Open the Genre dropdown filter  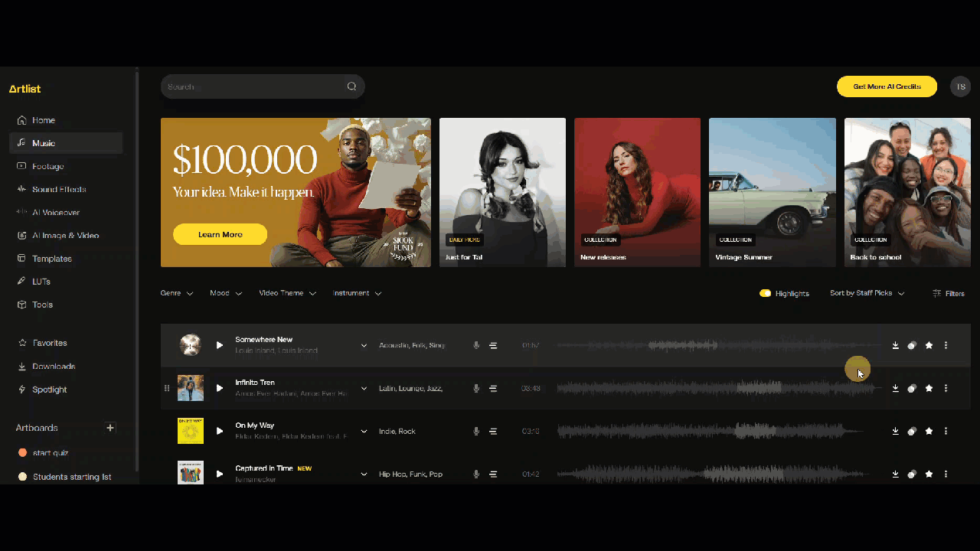[176, 293]
